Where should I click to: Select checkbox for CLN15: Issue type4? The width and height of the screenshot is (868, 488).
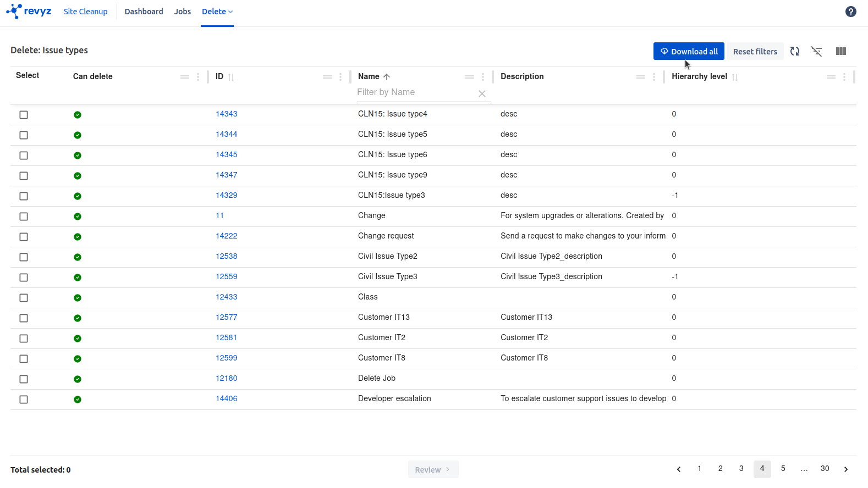(x=24, y=115)
